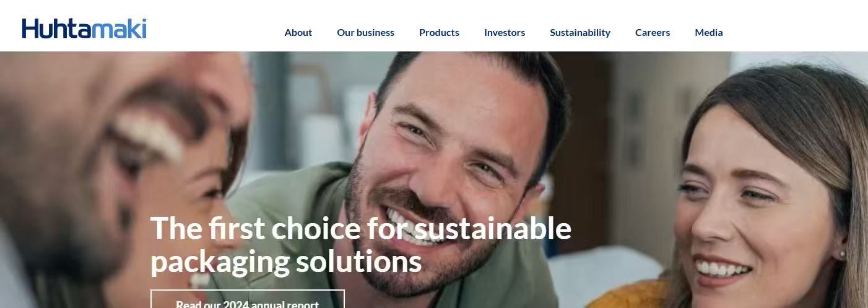Open the About menu

[298, 32]
